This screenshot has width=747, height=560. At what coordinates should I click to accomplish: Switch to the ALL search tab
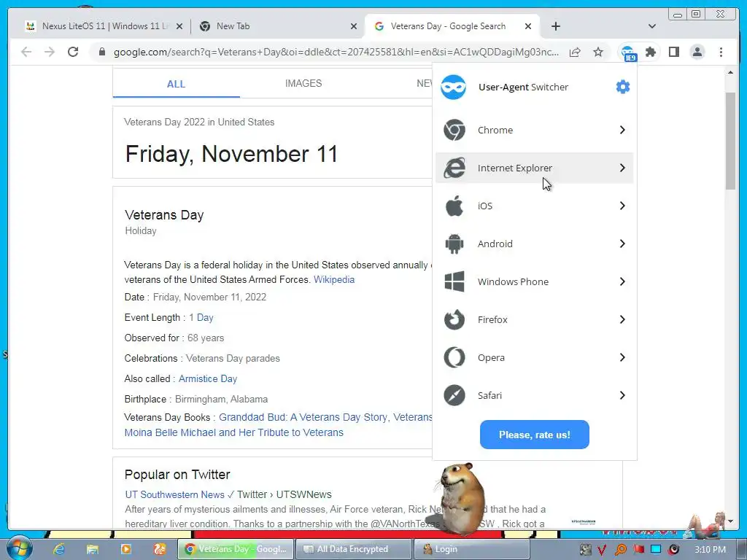click(176, 84)
